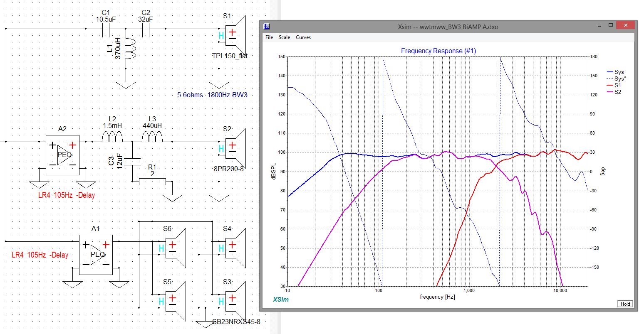Click the 32uF value label
The image size is (644, 334).
146,19
